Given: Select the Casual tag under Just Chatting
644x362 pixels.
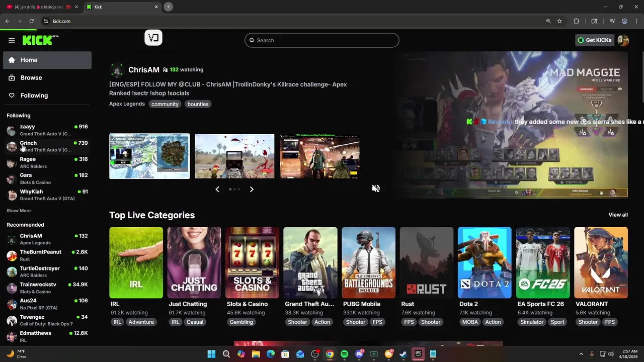Looking at the screenshot, I should click(195, 322).
